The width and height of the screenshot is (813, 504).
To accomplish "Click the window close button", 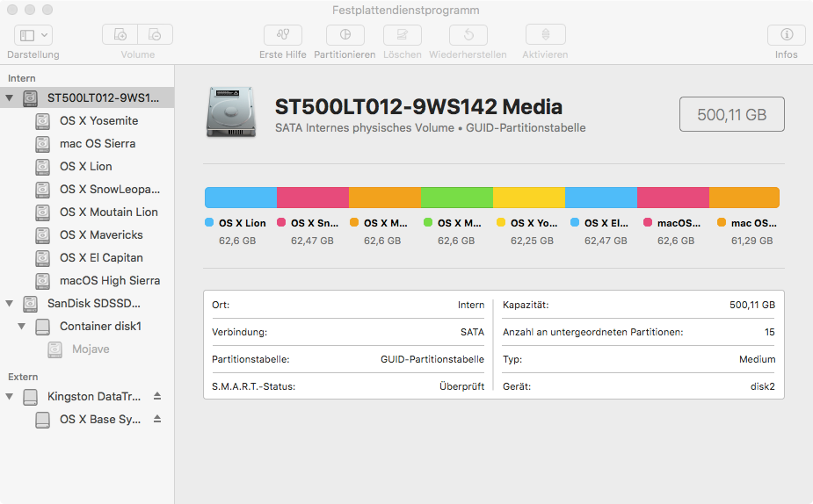I will 12,10.
